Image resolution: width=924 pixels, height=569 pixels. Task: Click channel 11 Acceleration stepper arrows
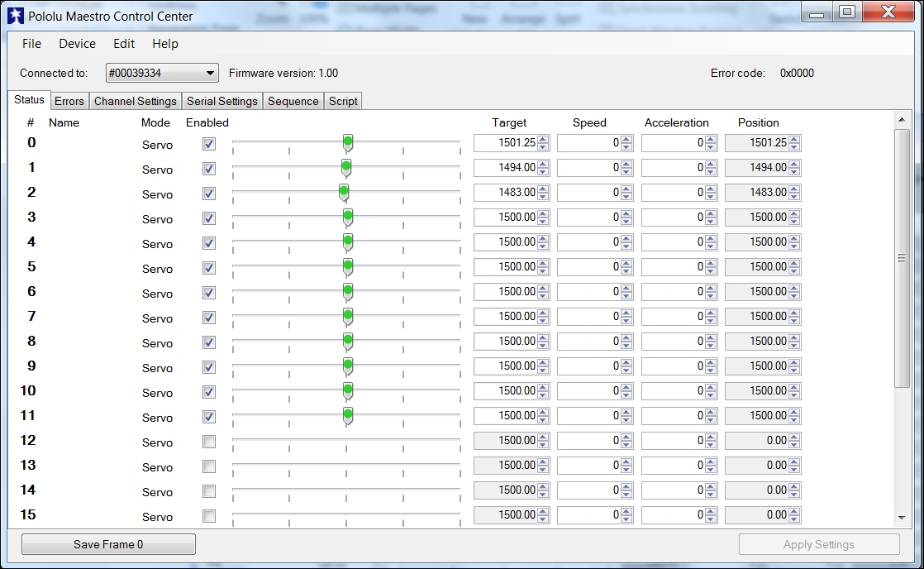pos(711,415)
